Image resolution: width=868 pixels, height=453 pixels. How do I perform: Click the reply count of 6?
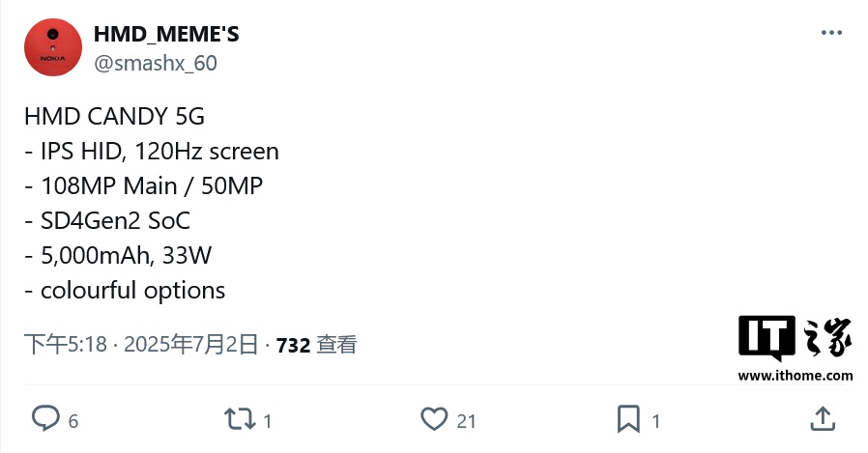(x=73, y=420)
